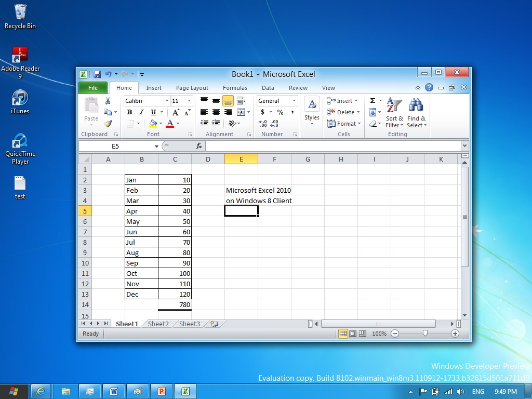The image size is (532, 399).
Task: Switch to the Insert ribbon tab
Action: click(154, 88)
